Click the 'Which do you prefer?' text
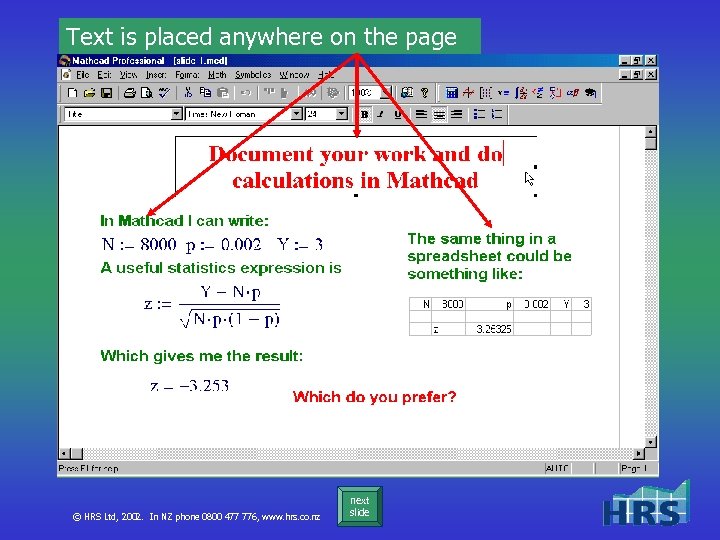The width and height of the screenshot is (720, 540). (x=375, y=397)
